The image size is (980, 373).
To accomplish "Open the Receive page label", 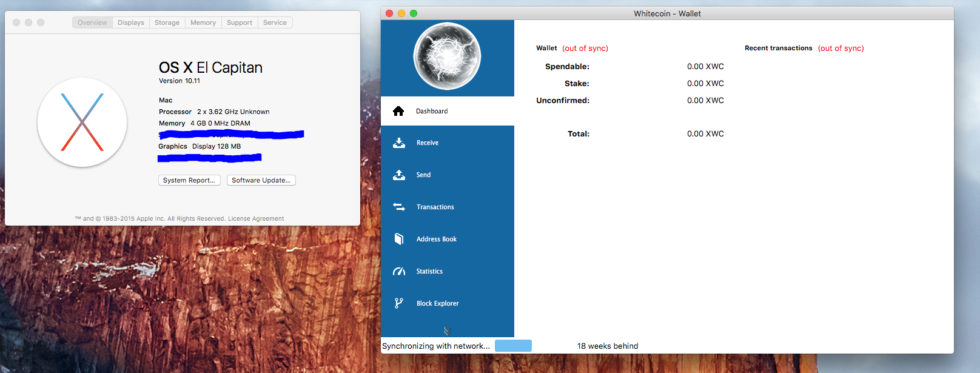I will [x=428, y=143].
